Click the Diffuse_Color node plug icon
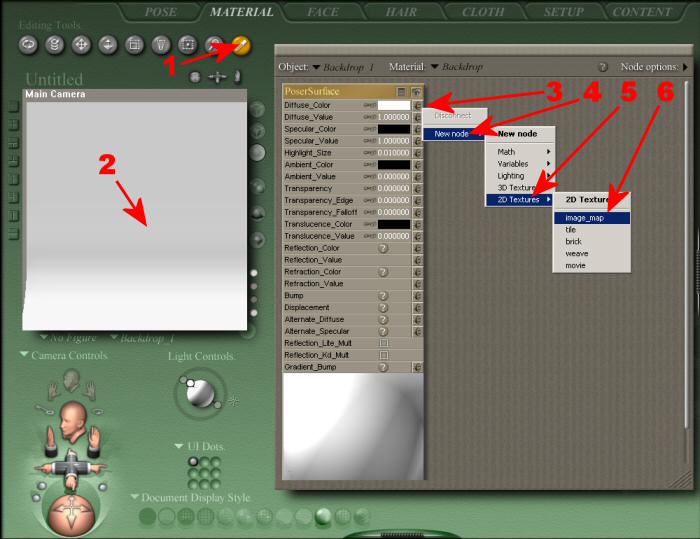 (x=417, y=105)
